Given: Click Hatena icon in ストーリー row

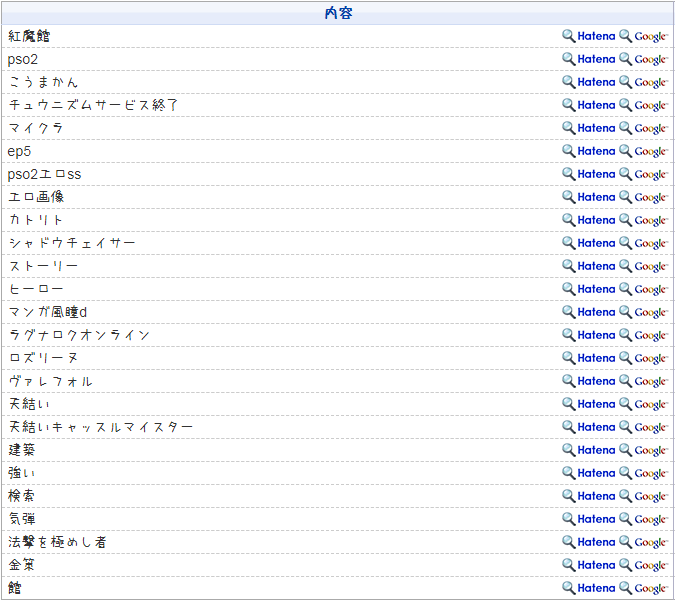Looking at the screenshot, I should tap(589, 266).
